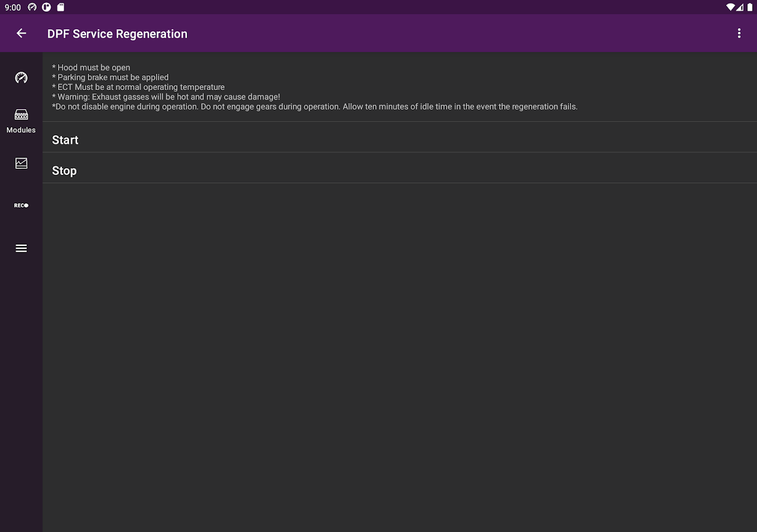Open the graph chart sidebar icon

(21, 163)
